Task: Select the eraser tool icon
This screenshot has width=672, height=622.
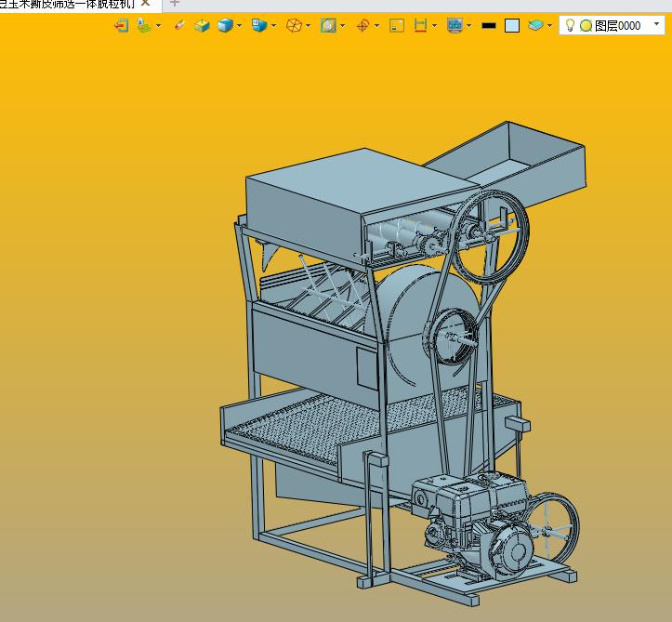Action: point(179,26)
